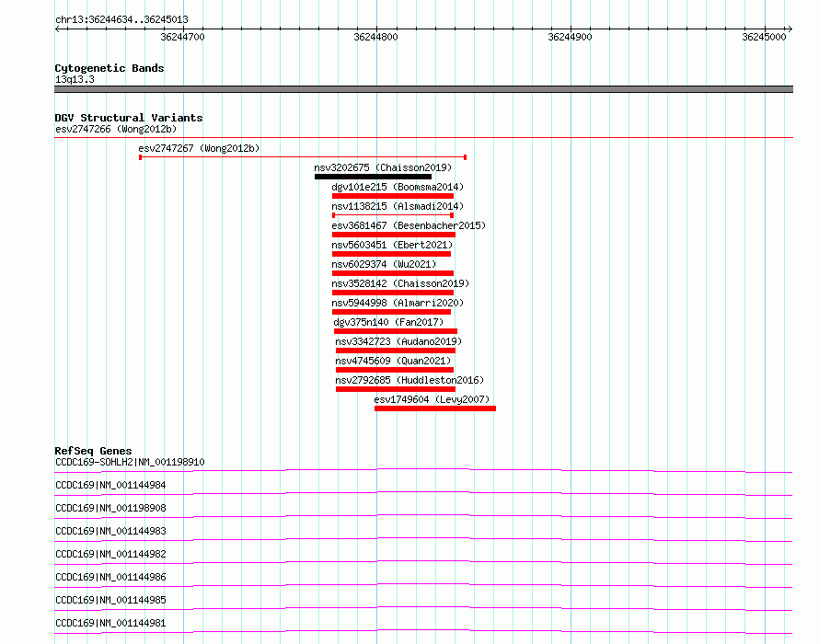Click red bar under nsv3528142 (Chaisson2019)
This screenshot has width=819, height=644.
point(393,293)
